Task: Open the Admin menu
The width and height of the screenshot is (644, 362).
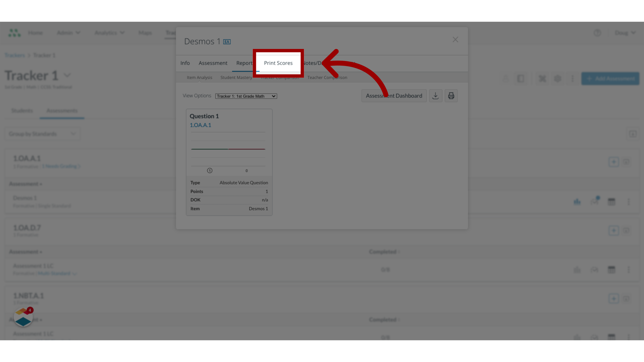Action: point(68,33)
